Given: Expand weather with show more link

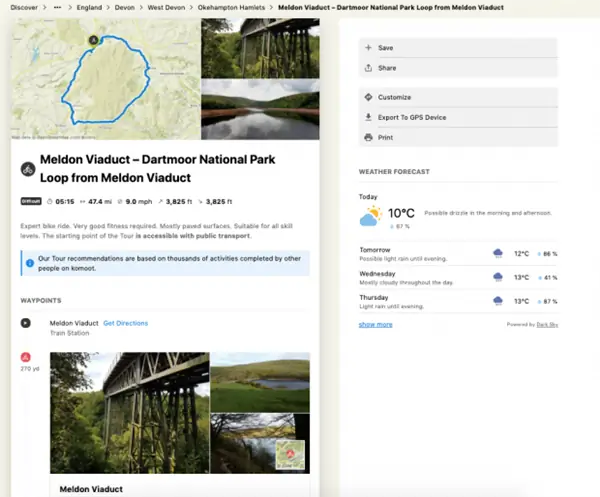Looking at the screenshot, I should tap(375, 324).
